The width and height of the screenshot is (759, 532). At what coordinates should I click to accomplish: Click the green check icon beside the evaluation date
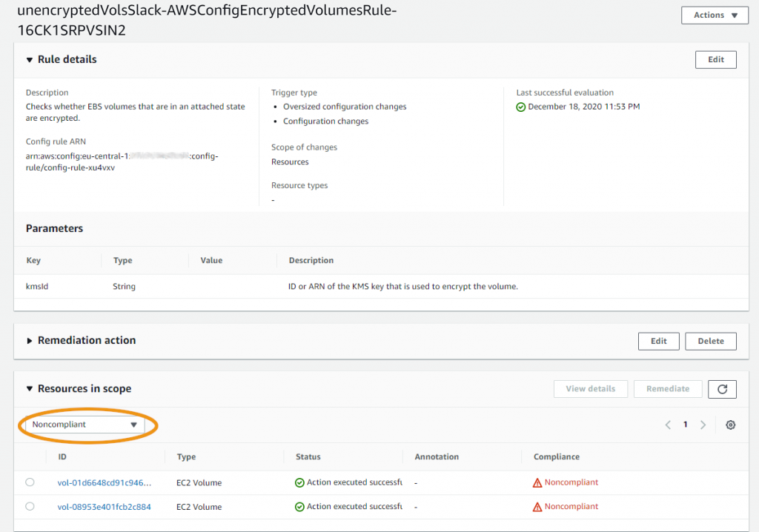click(x=521, y=106)
